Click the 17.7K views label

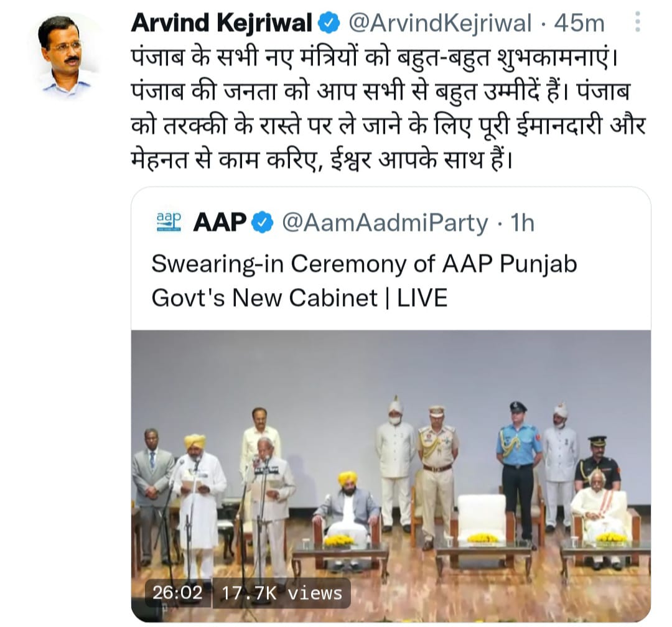282,593
